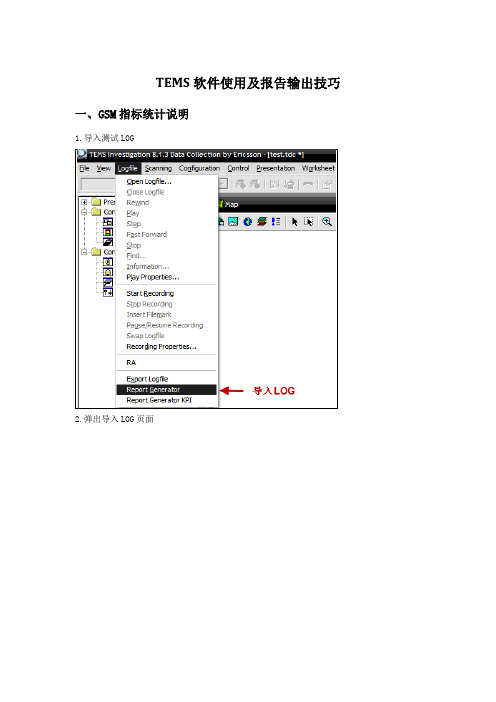Activate the magnifier zoom-in tool
The image size is (496, 702).
coord(327,222)
